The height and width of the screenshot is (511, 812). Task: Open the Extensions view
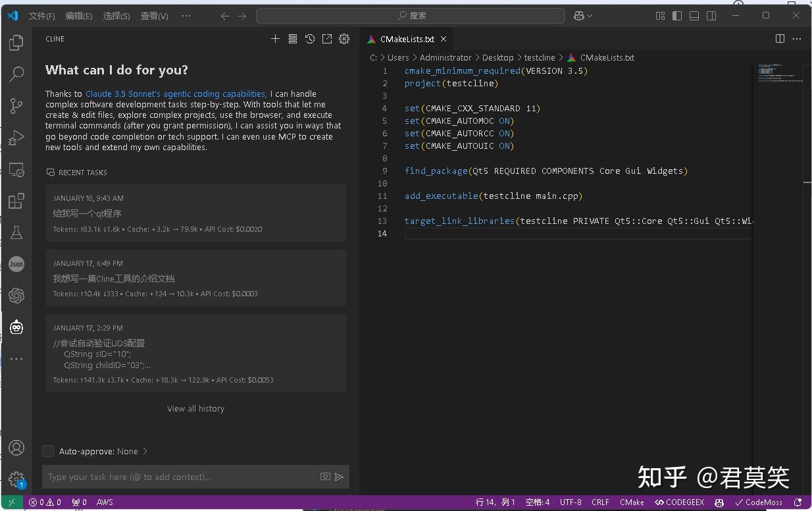point(16,201)
